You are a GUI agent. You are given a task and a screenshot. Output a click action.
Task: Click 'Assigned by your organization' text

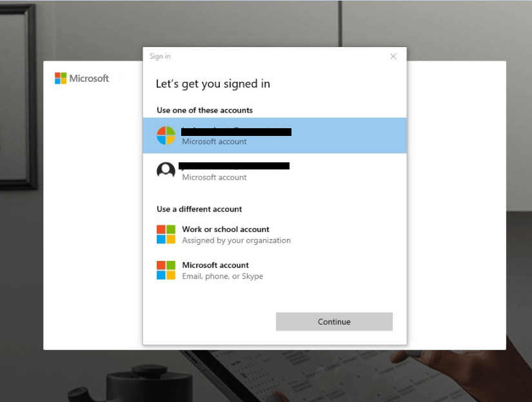click(x=236, y=240)
